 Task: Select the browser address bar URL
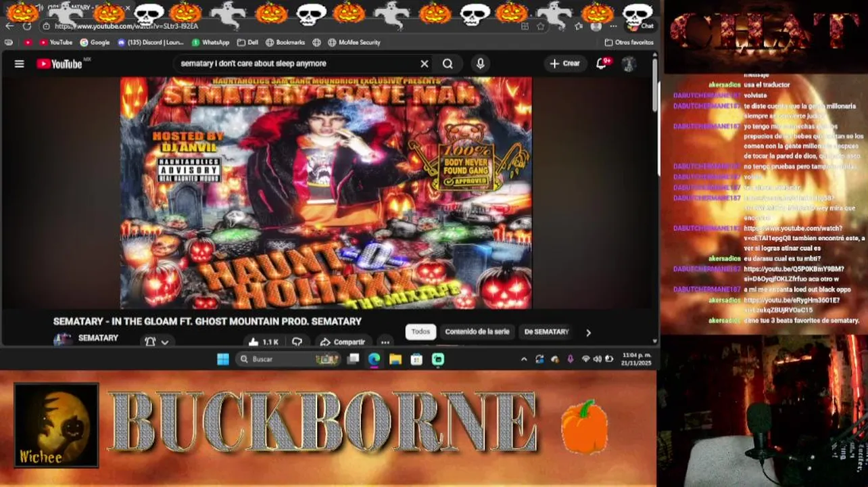[x=126, y=26]
